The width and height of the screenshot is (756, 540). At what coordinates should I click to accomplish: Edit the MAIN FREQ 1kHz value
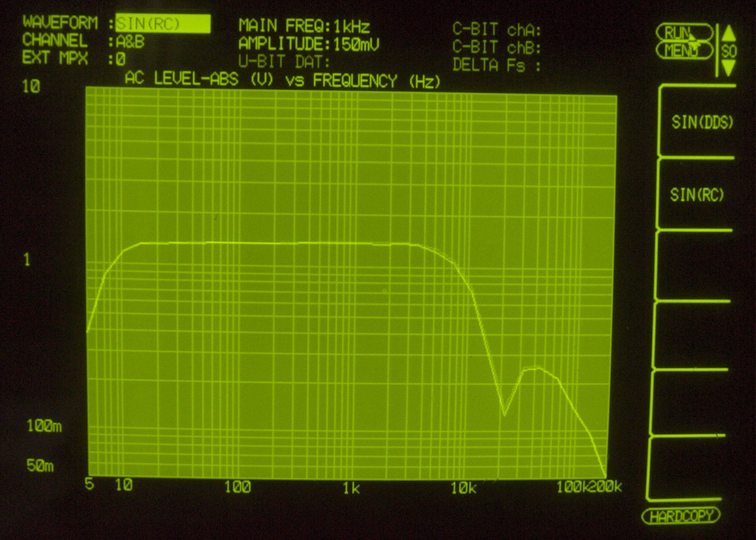tap(351, 27)
